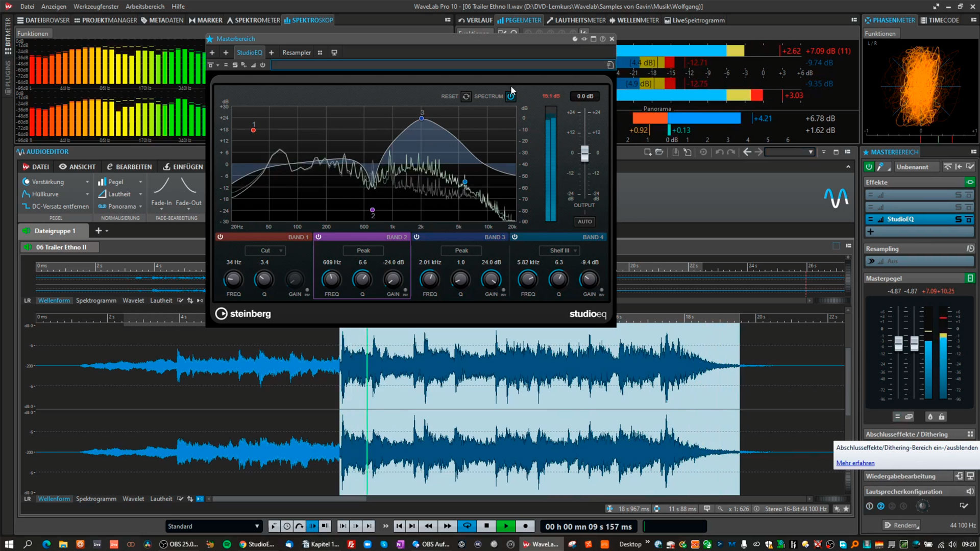Select the 06 Trailer Ethno II file tab
The image size is (980, 551).
point(60,247)
